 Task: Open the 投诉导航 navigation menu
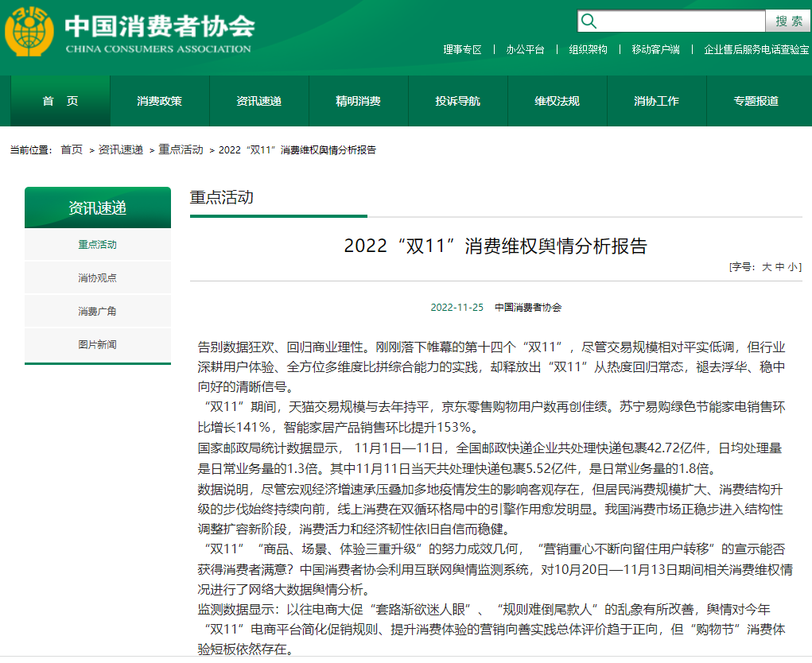[457, 101]
